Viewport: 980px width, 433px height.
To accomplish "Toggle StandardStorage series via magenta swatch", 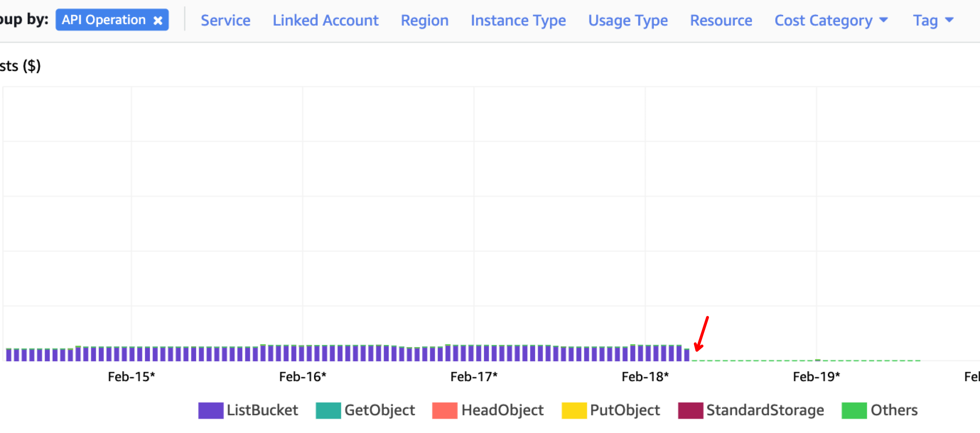I will tap(690, 410).
